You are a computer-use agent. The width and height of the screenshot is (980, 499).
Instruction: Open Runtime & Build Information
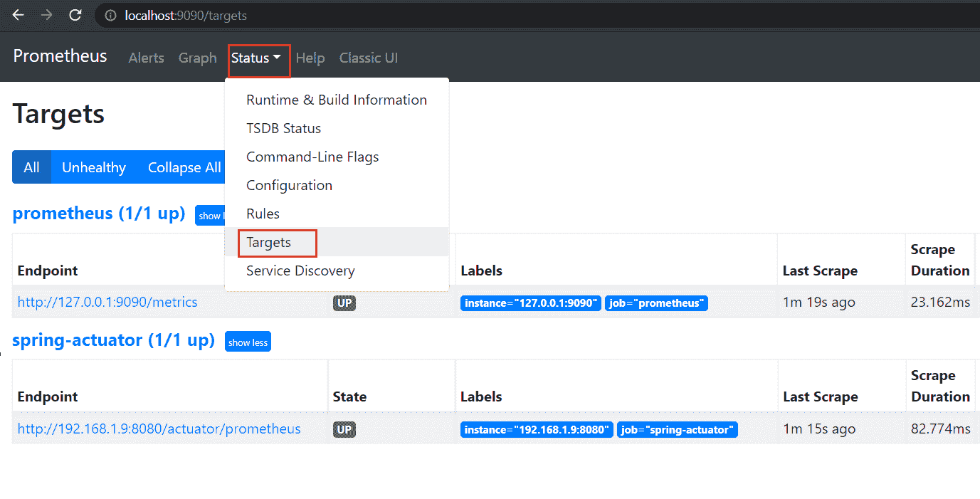336,100
